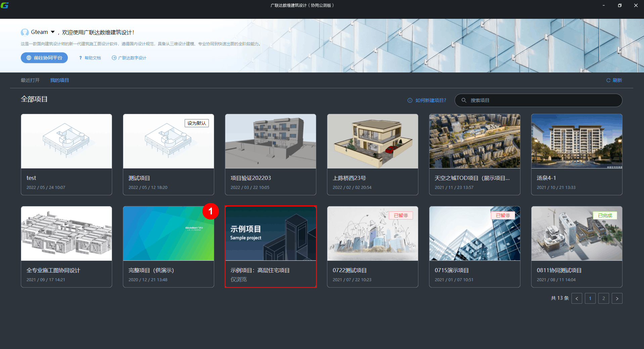Viewport: 644px width, 349px height.
Task: Open the test project thumbnail
Action: (66, 141)
